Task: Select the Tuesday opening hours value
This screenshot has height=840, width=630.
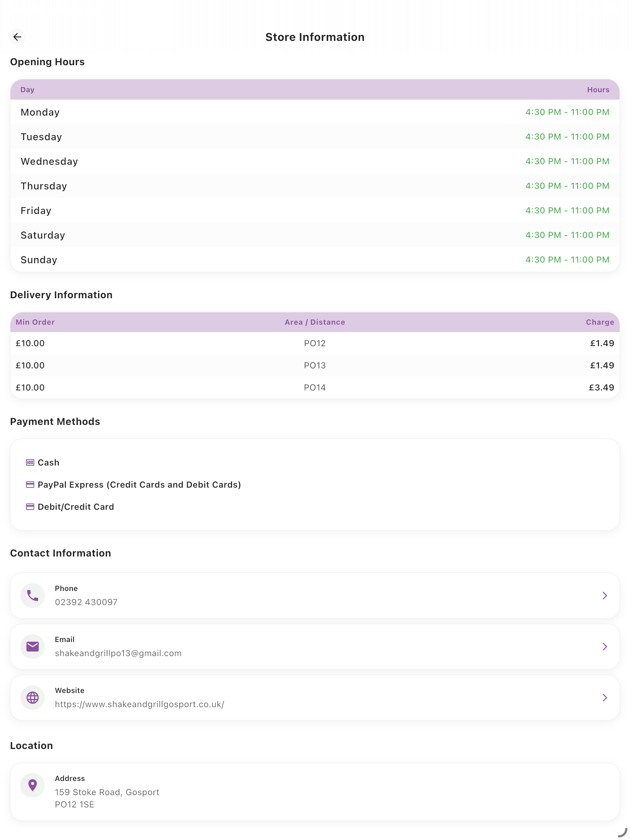Action: (x=567, y=137)
